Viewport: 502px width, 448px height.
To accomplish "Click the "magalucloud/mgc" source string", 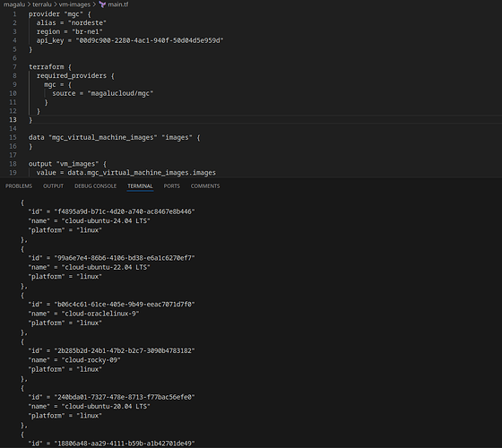I will (x=120, y=93).
